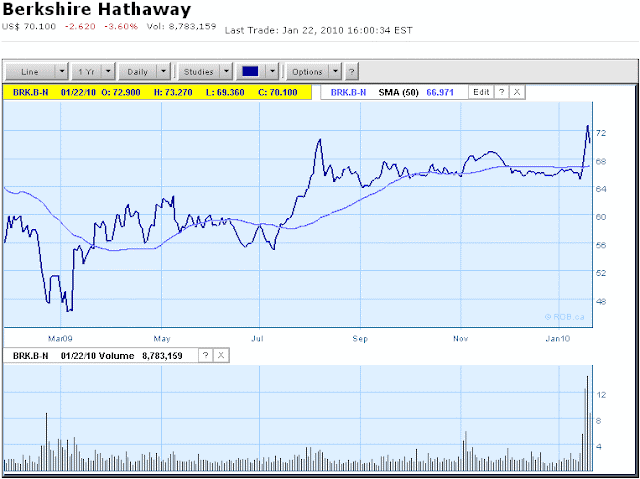Expand the Studies dropdown arrow

(x=227, y=72)
